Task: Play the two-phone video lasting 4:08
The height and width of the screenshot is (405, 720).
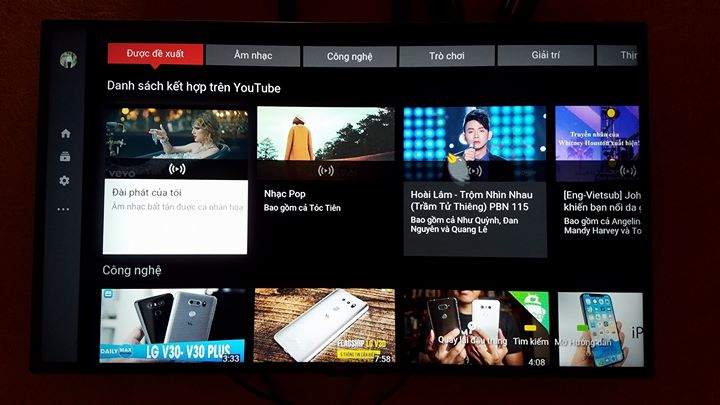Action: pos(476,328)
